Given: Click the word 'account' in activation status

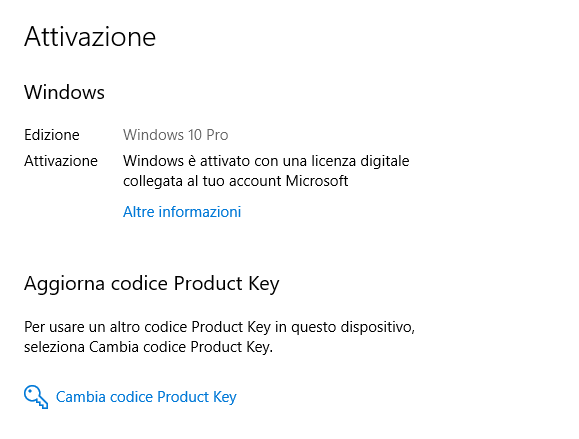Looking at the screenshot, I should click(x=255, y=181).
